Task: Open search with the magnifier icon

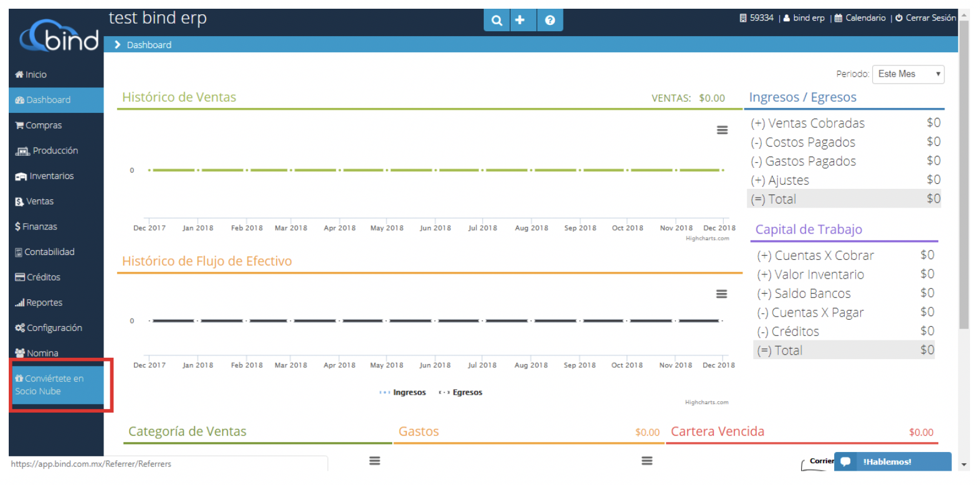Action: [497, 20]
